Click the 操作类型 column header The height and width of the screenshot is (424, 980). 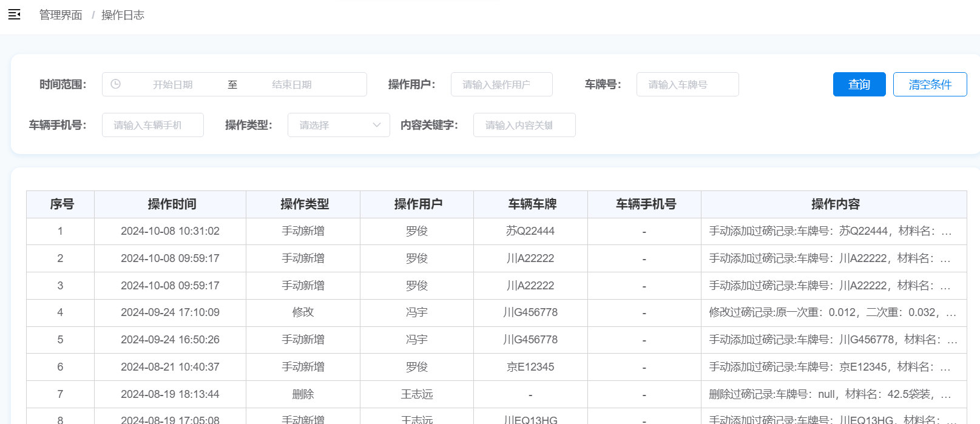click(x=303, y=204)
